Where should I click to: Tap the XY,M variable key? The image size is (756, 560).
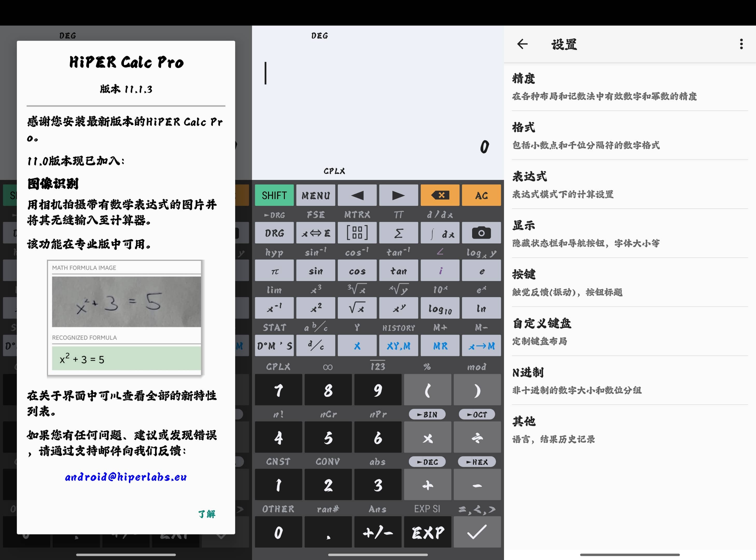coord(398,346)
